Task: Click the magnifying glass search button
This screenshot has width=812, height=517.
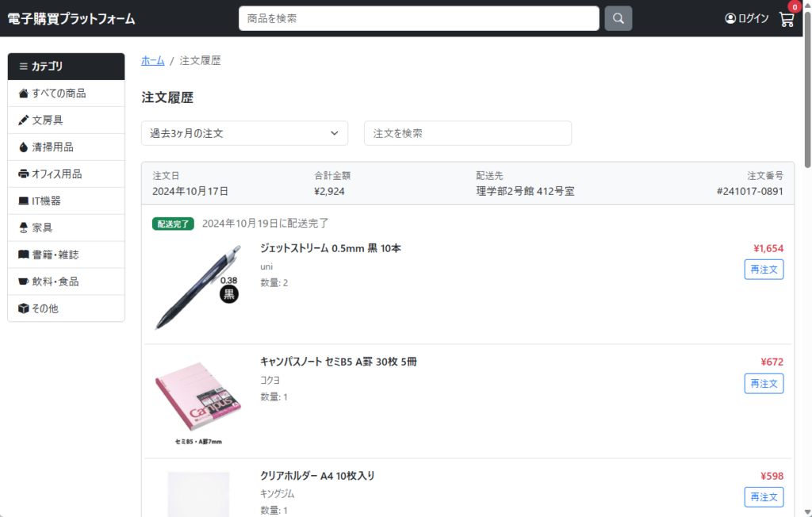Action: pos(618,18)
